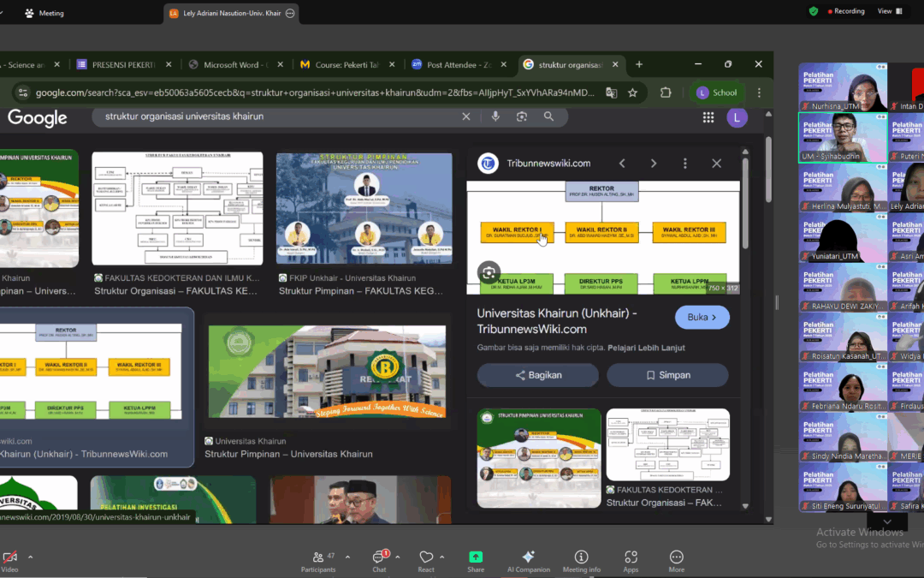This screenshot has height=578, width=924.
Task: Open View layout menu
Action: 890,11
